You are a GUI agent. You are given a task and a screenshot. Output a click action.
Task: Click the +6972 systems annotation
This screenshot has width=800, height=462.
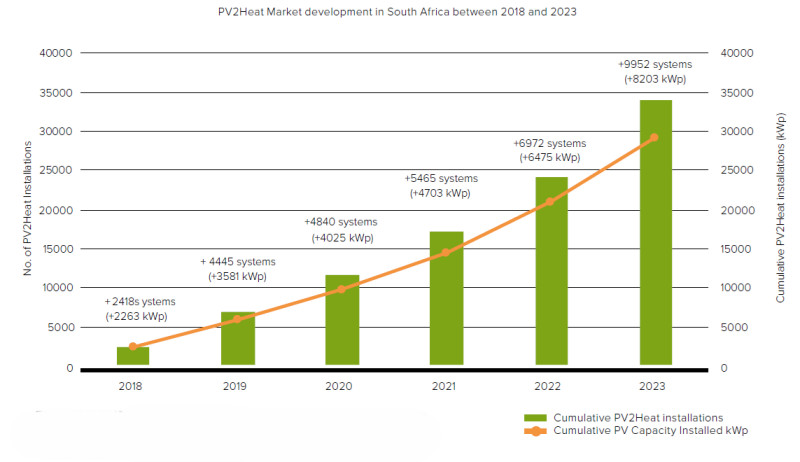pyautogui.click(x=549, y=143)
